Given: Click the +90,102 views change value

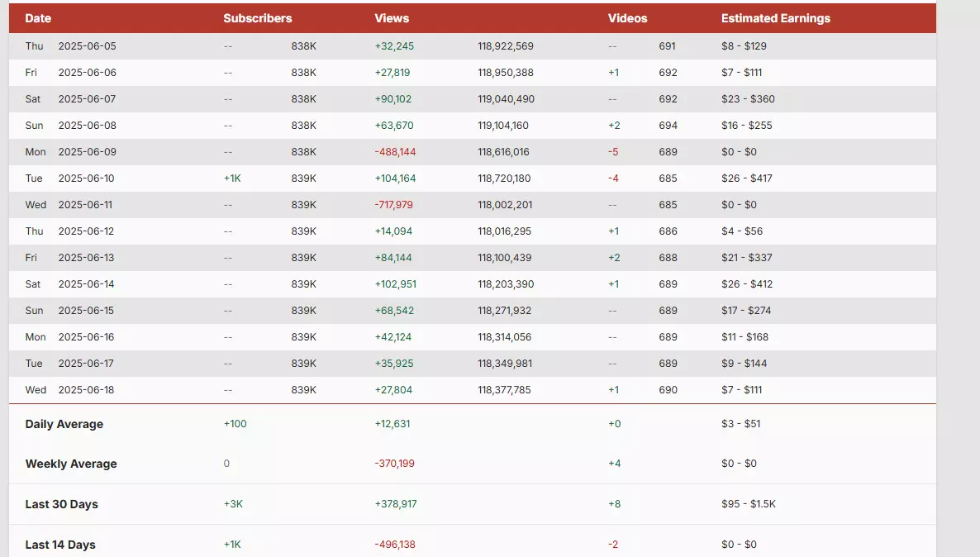Looking at the screenshot, I should click(393, 99).
